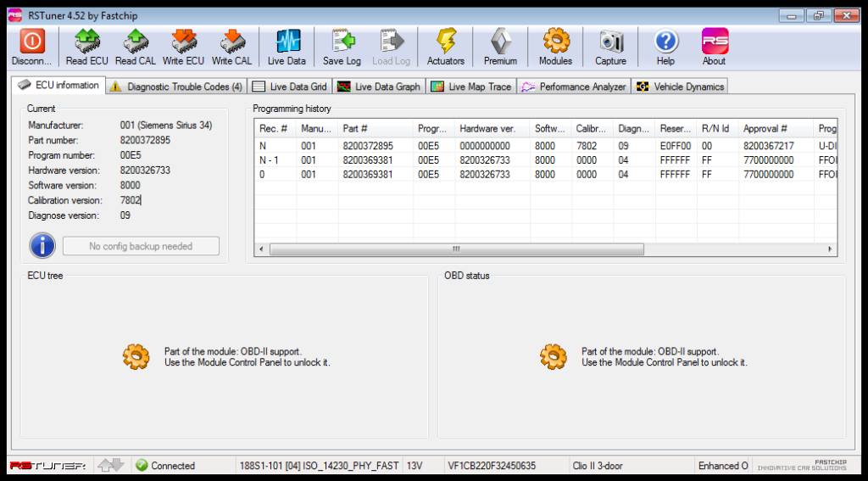This screenshot has width=868, height=481.
Task: Click the Write CAL icon
Action: (231, 42)
